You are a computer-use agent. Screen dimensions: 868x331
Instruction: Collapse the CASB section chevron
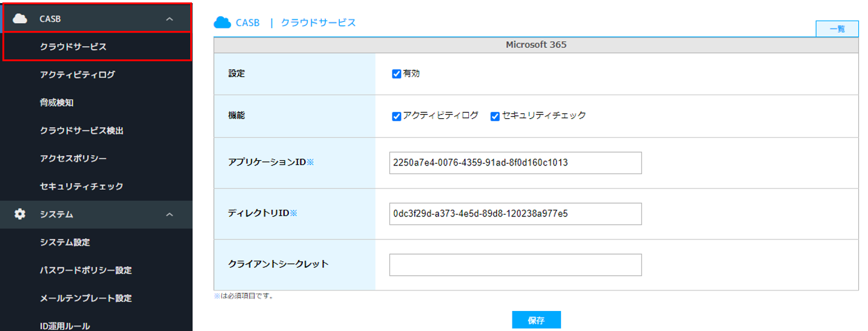point(170,19)
